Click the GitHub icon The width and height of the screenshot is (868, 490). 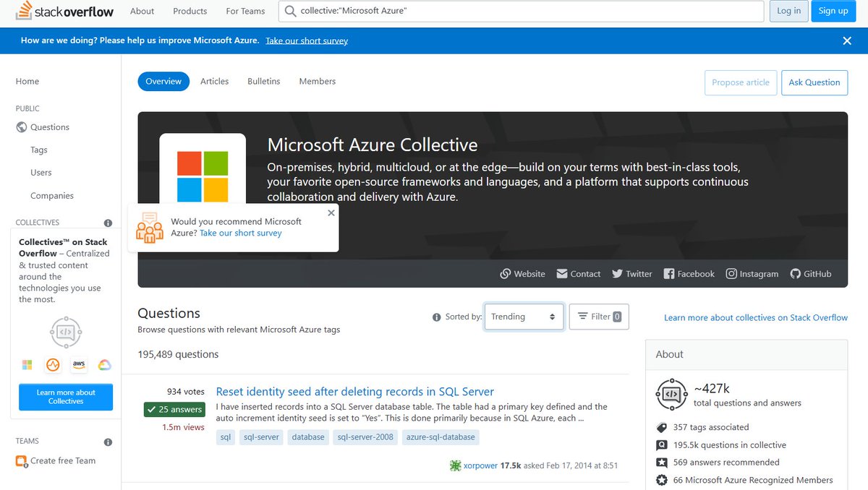796,274
